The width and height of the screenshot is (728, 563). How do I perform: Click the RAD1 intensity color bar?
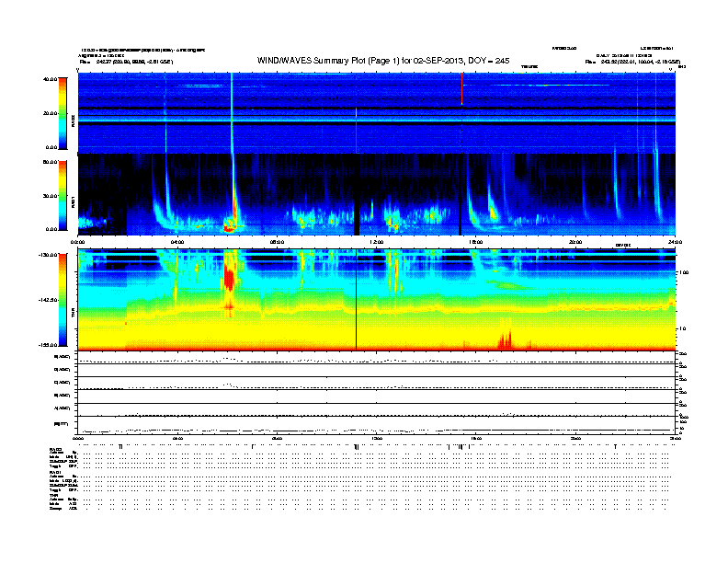[63, 196]
